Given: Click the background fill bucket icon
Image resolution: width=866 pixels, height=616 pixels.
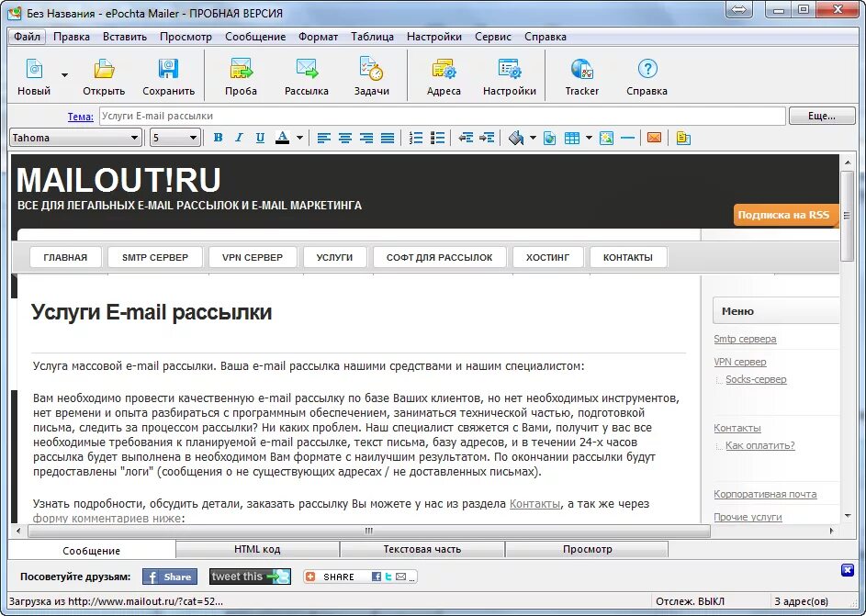Looking at the screenshot, I should pos(516,138).
